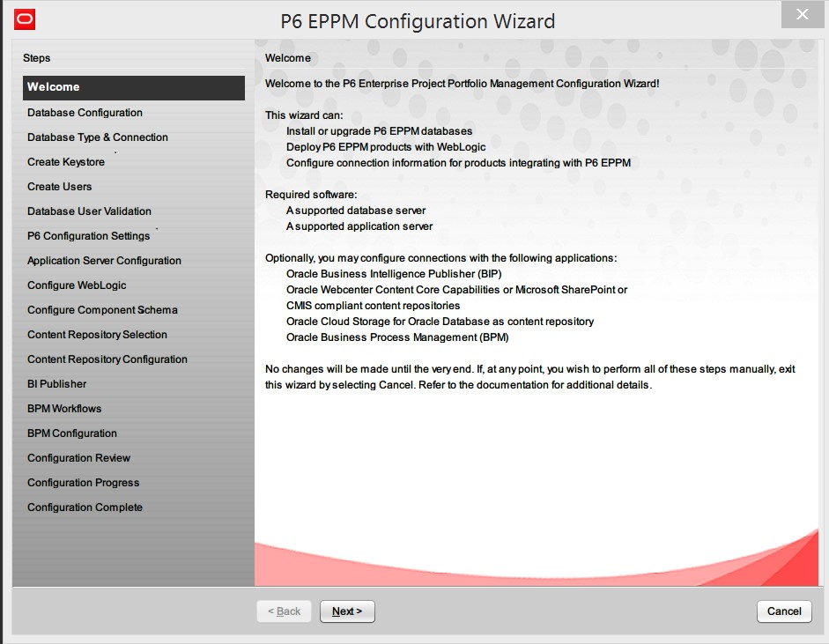Click the disabled Back button
Viewport: 829px width, 644px height.
[284, 611]
